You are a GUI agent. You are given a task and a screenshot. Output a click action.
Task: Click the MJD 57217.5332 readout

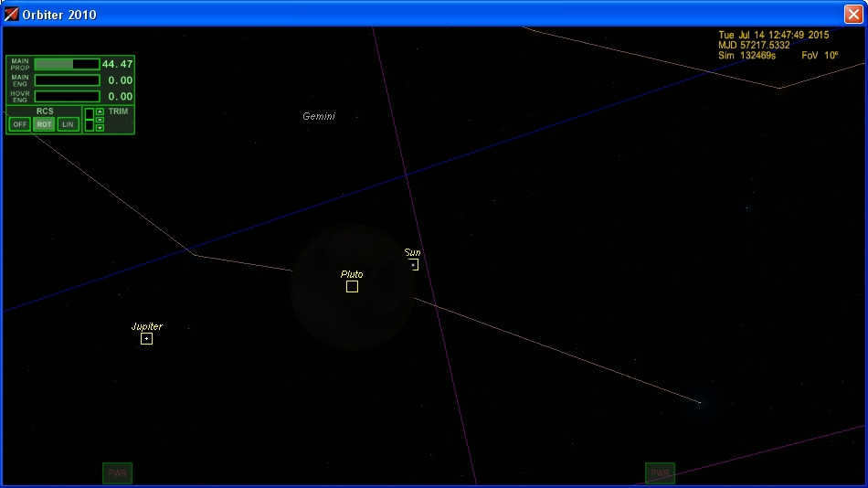click(754, 45)
